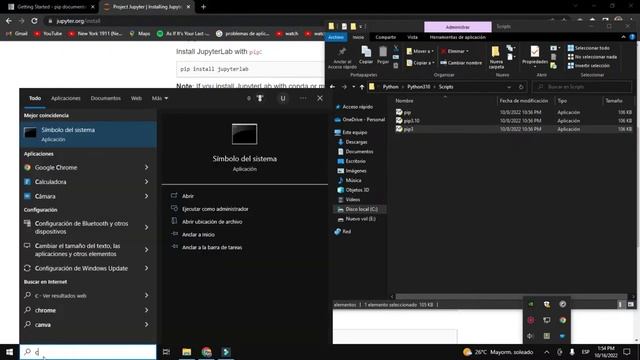Expand Cámara result arrow
The width and height of the screenshot is (640, 360).
point(147,196)
